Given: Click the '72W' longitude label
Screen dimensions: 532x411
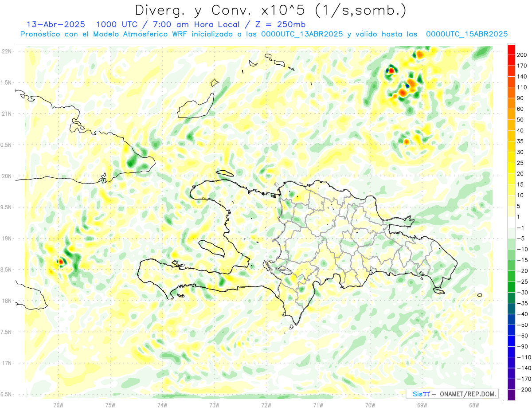Looking at the screenshot, I should pyautogui.click(x=266, y=405).
